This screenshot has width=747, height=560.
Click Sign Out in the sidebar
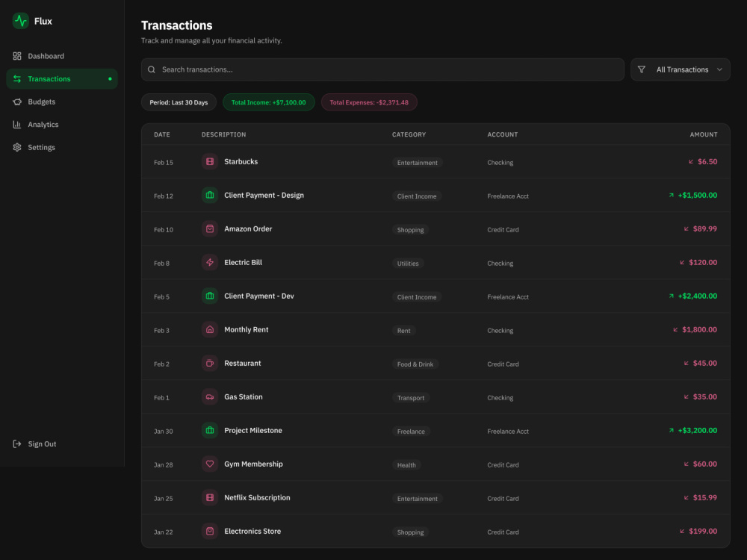point(62,444)
